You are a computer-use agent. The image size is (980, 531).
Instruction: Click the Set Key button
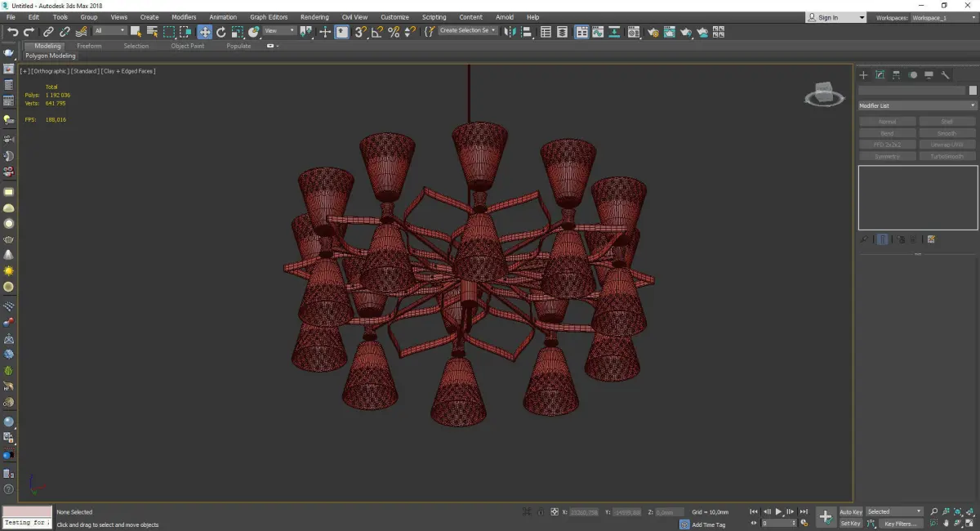851,524
